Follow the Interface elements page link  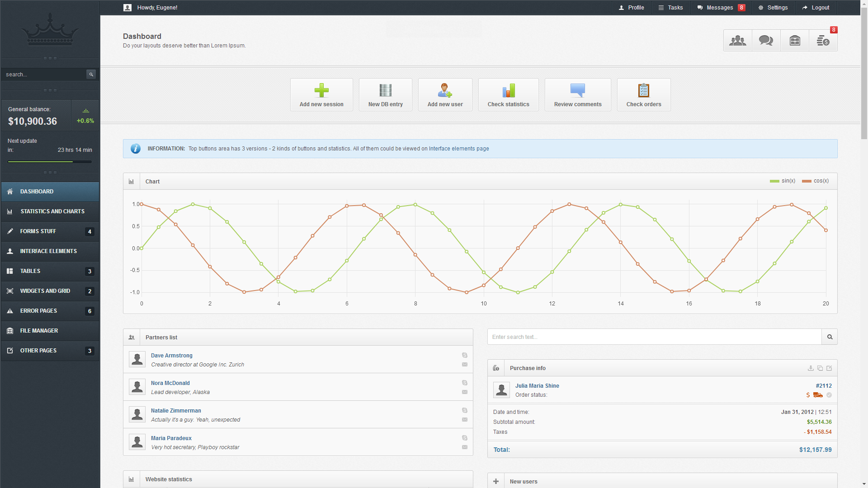pyautogui.click(x=459, y=149)
